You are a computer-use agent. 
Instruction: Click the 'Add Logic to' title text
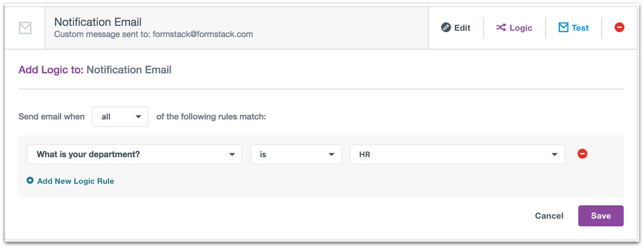[51, 70]
